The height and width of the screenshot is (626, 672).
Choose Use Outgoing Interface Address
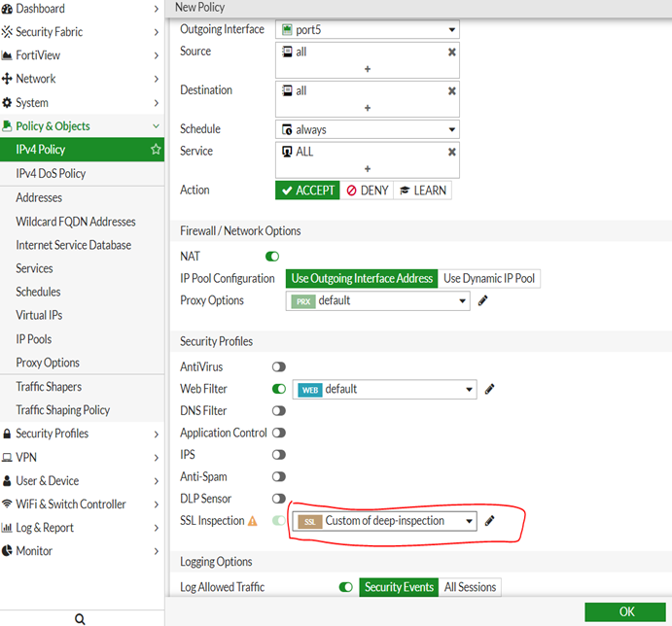(362, 279)
